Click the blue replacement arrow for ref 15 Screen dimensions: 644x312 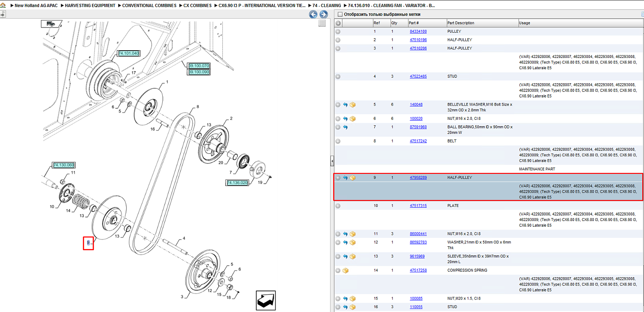pos(345,299)
